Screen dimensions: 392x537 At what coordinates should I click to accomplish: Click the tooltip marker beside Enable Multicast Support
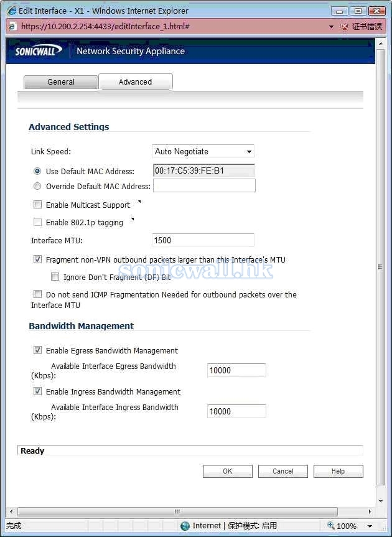point(139,202)
